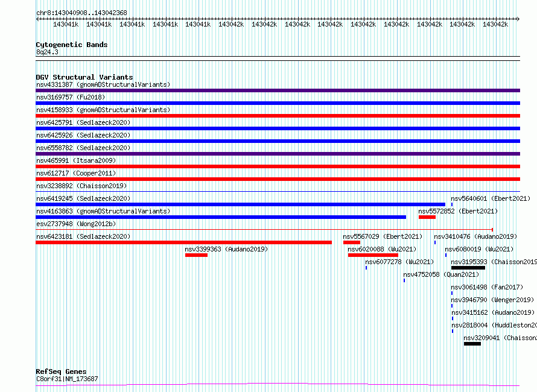Click the nsv4331387 gnomAD variant label
This screenshot has height=392, width=537.
coord(103,84)
